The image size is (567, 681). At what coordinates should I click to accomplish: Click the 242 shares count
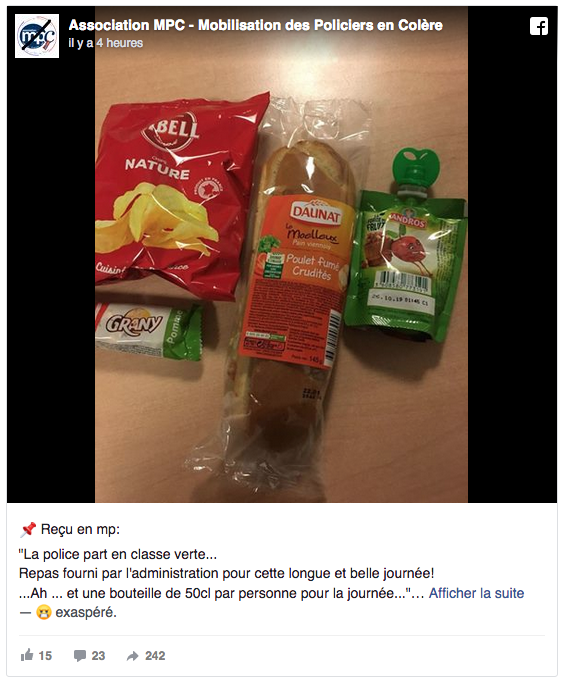pyautogui.click(x=155, y=656)
